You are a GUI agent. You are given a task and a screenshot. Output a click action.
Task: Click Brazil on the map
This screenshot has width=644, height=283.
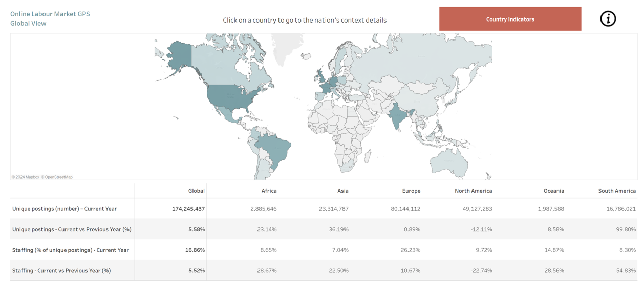(x=275, y=149)
